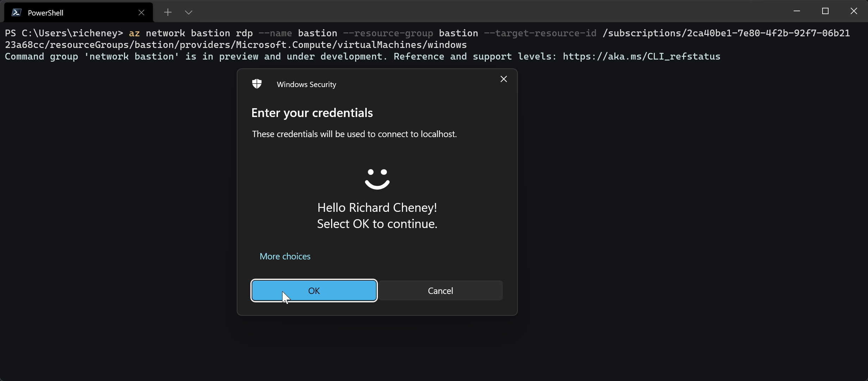Click the PowerShell icon on the tab
The image size is (868, 381).
(16, 13)
